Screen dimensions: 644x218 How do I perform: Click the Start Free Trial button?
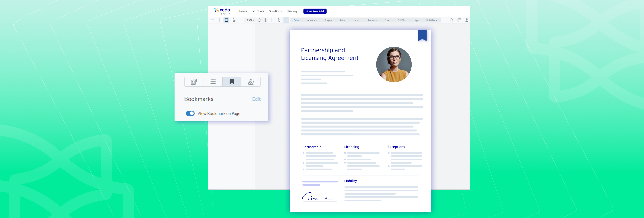[315, 11]
